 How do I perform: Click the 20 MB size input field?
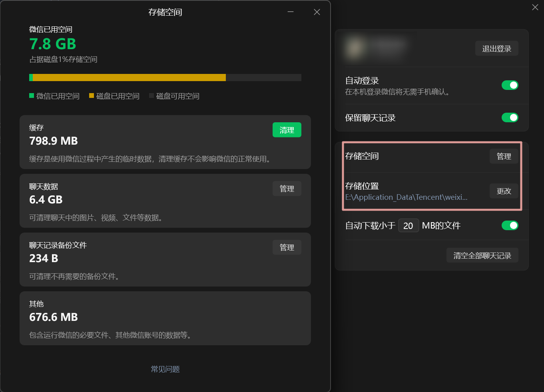tap(408, 226)
